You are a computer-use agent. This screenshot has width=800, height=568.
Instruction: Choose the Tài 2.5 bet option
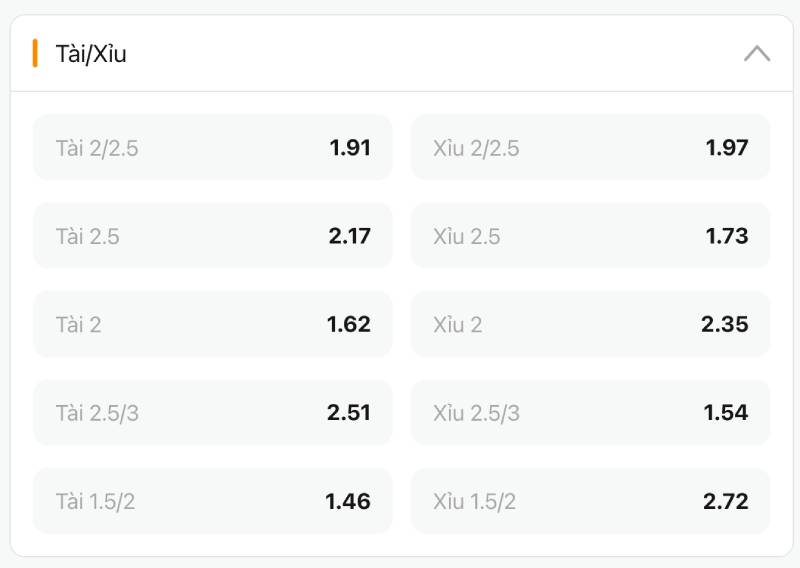tap(212, 236)
